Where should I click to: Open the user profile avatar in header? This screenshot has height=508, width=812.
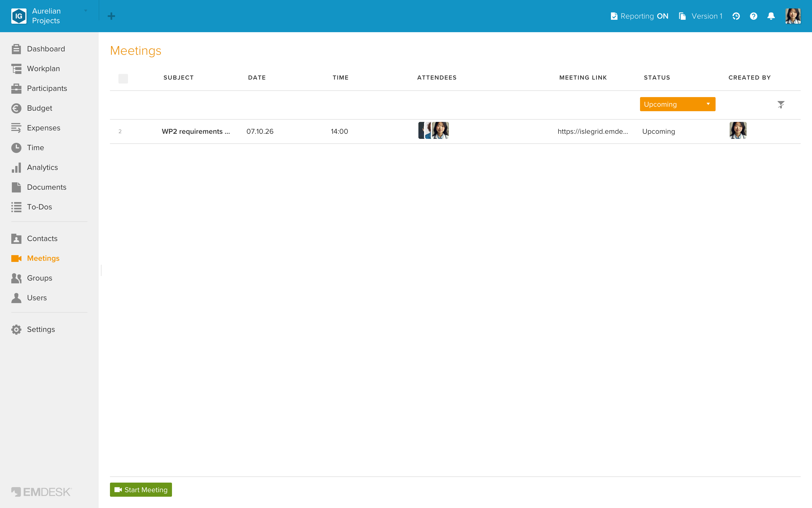point(793,16)
